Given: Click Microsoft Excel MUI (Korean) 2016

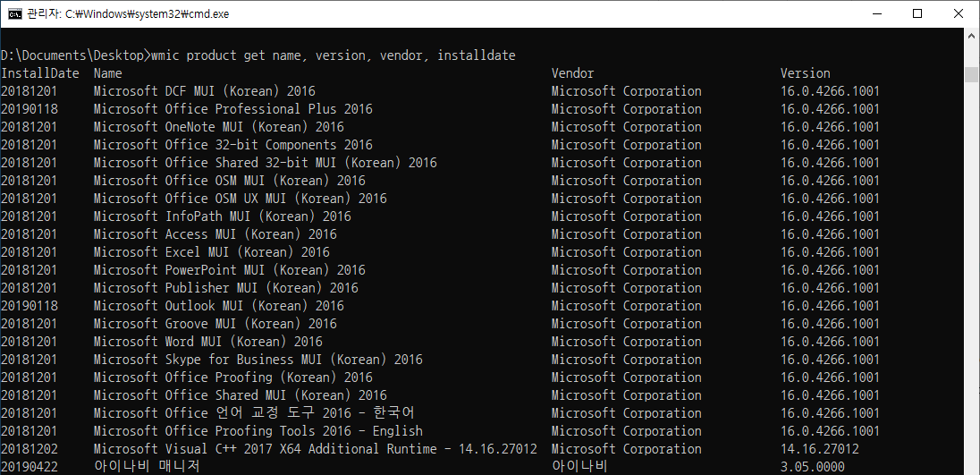Looking at the screenshot, I should [x=211, y=252].
